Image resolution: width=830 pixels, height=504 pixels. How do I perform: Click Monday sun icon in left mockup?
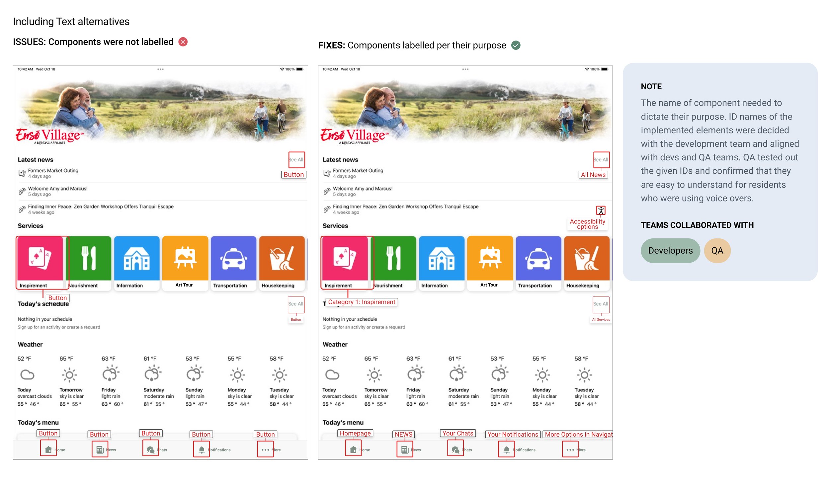pyautogui.click(x=237, y=375)
